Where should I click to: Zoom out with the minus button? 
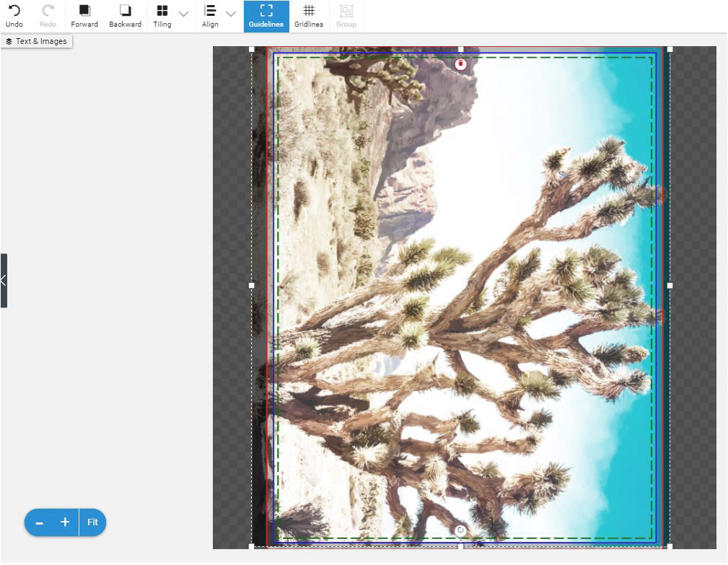[x=40, y=522]
